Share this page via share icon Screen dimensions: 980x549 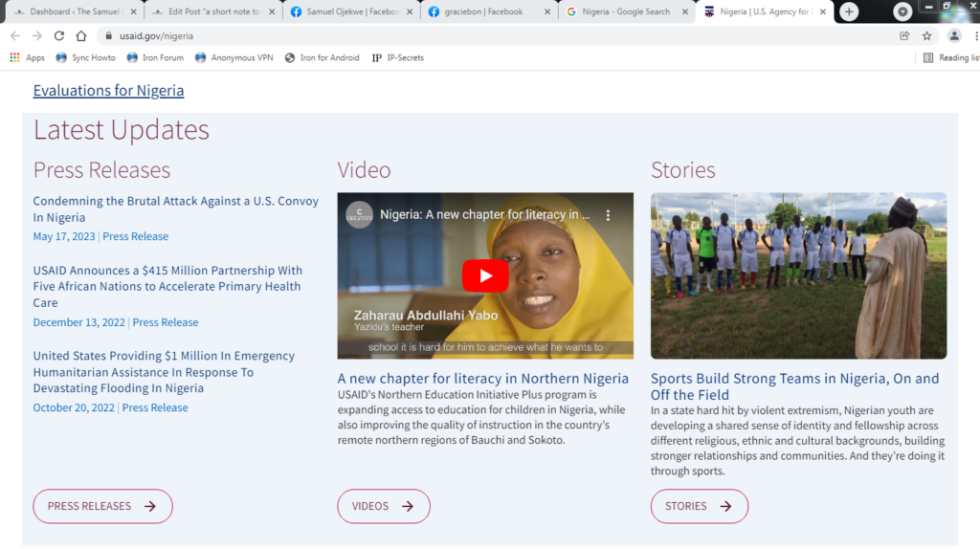tap(904, 36)
